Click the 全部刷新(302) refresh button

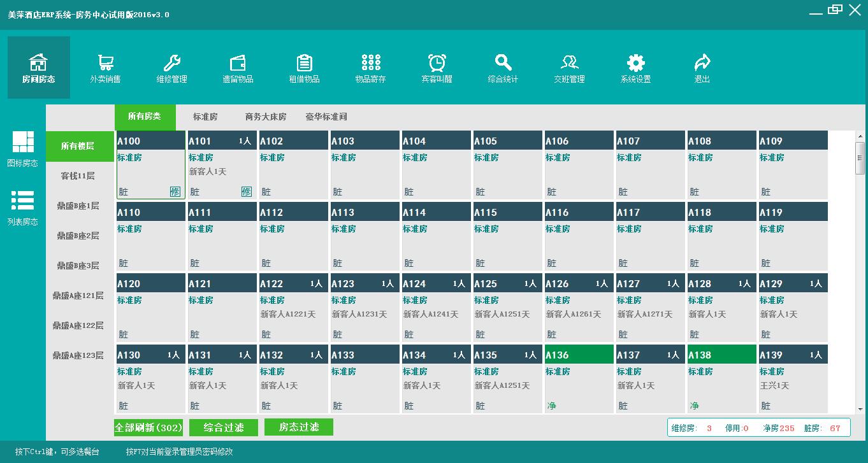pos(148,427)
